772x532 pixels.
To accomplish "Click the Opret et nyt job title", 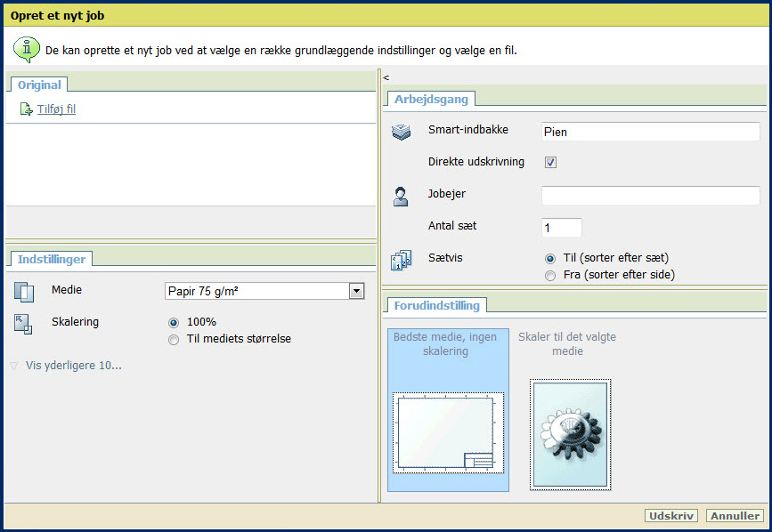I will click(57, 15).
